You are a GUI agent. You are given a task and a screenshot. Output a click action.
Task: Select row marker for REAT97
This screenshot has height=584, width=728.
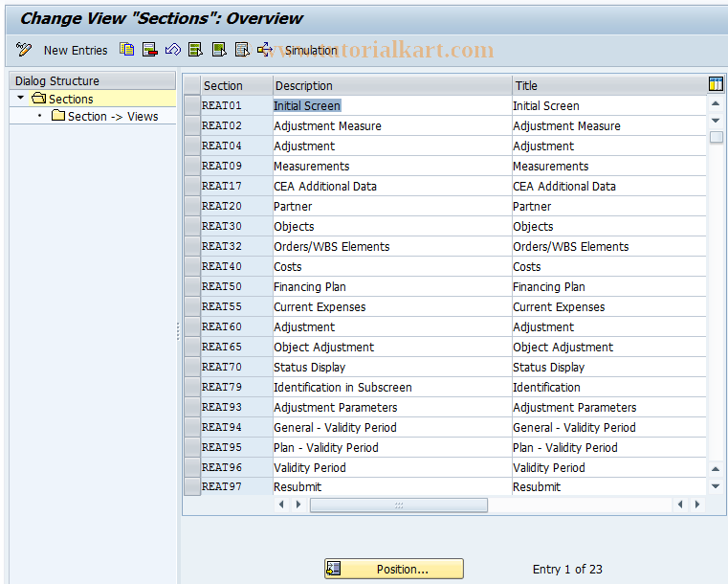pos(191,486)
